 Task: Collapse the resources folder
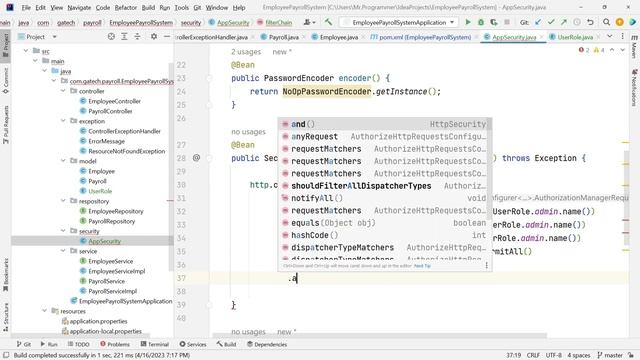pyautogui.click(x=44, y=311)
